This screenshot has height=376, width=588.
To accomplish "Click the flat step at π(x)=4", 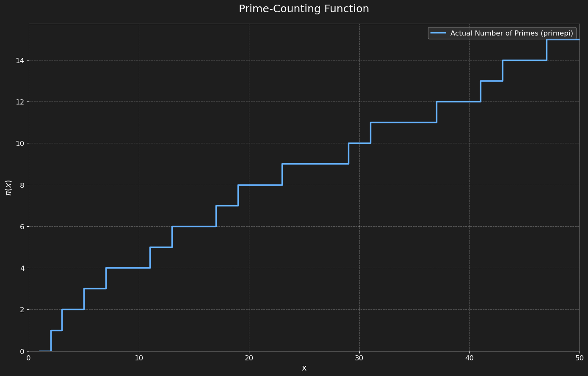I will click(128, 268).
